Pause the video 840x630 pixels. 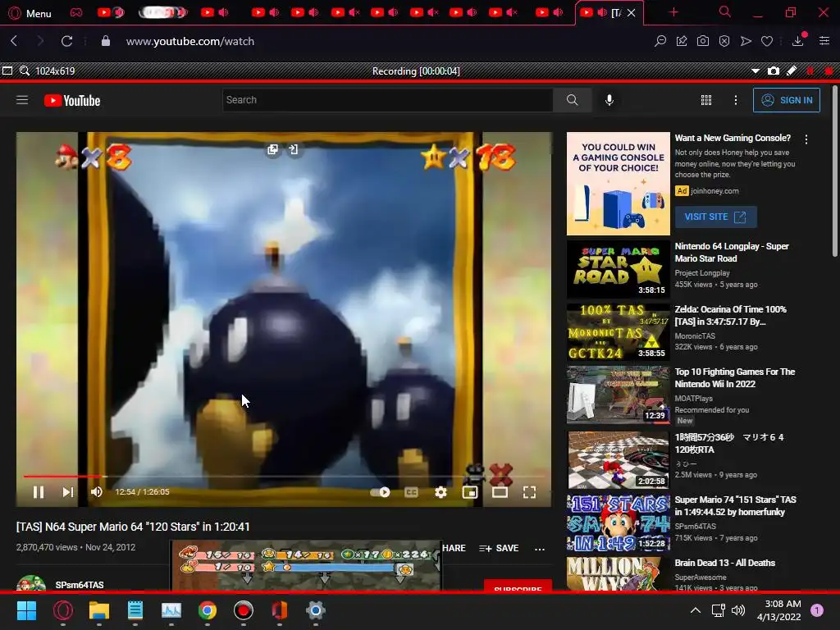(39, 492)
